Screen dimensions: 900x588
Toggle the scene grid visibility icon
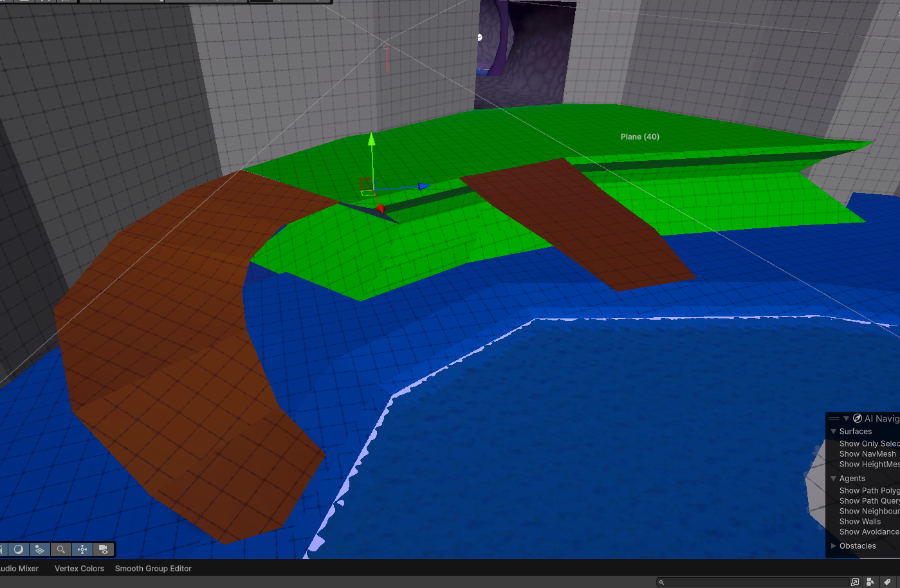coord(40,549)
